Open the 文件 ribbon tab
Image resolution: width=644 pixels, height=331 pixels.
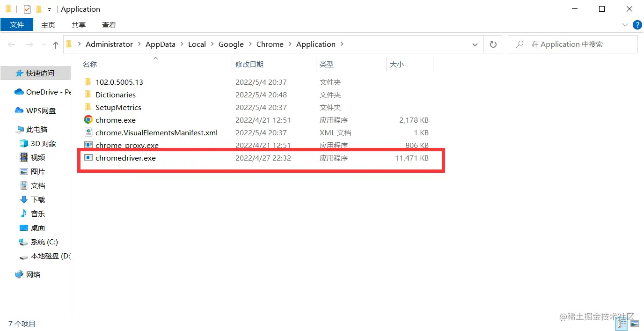(17, 25)
